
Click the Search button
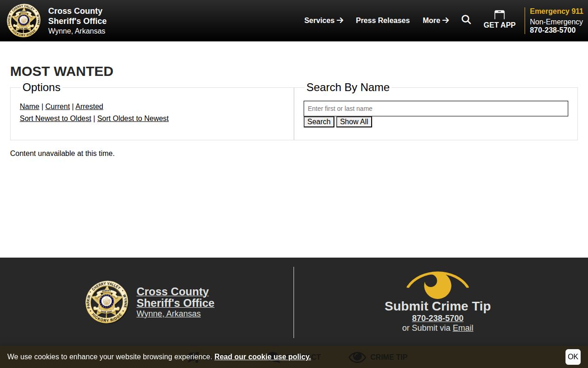(x=319, y=122)
